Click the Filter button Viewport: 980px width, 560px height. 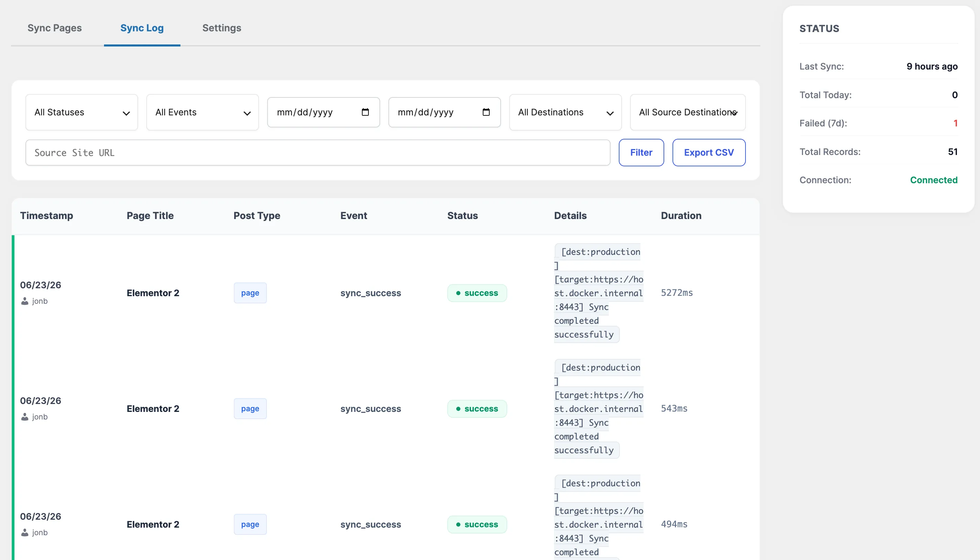pos(641,153)
